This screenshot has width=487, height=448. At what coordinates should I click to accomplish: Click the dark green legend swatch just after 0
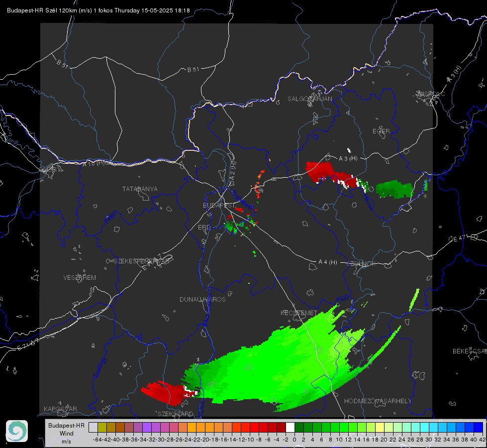(299, 427)
